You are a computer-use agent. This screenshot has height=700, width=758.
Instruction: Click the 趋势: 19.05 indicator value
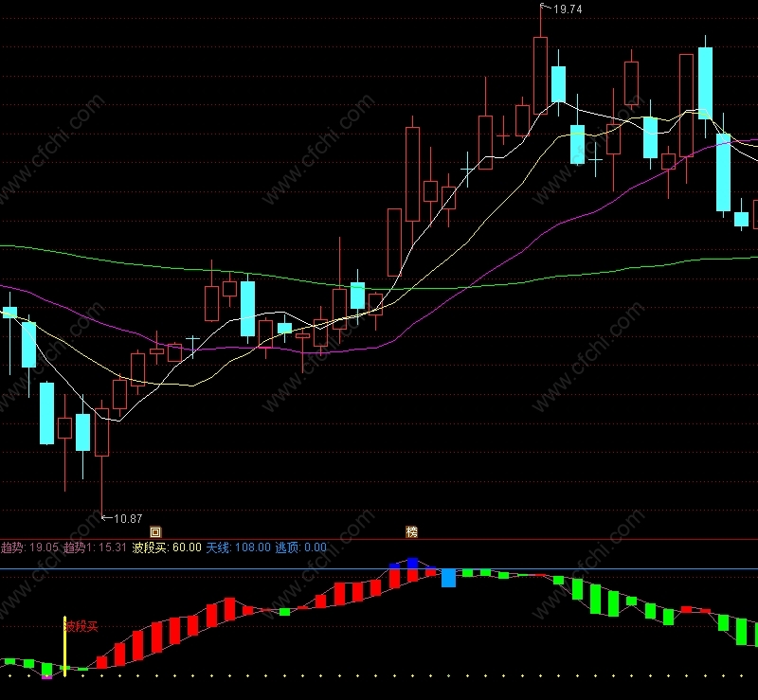coord(29,547)
